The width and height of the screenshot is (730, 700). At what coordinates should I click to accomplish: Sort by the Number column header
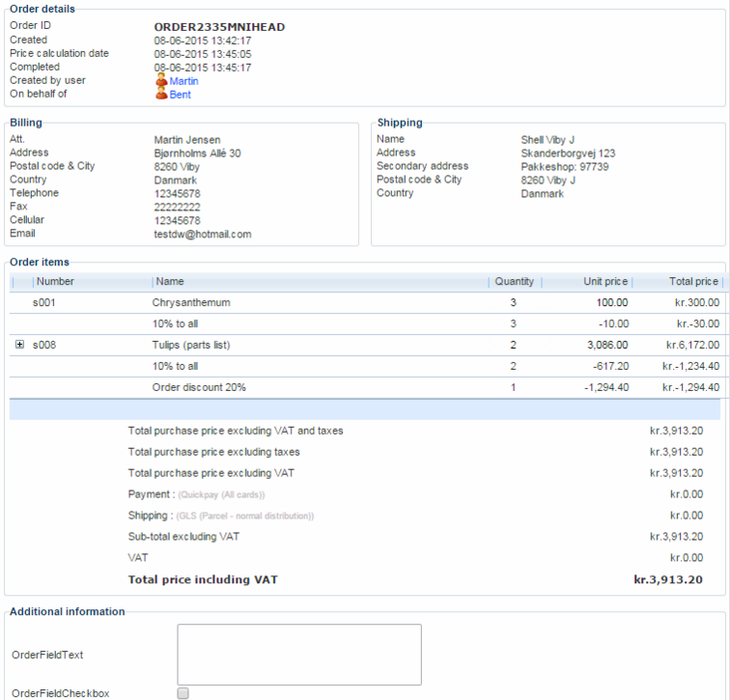(56, 282)
